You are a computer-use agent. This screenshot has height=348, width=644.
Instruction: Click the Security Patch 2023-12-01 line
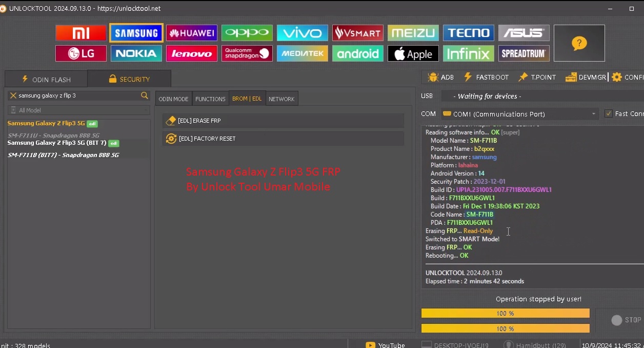468,182
